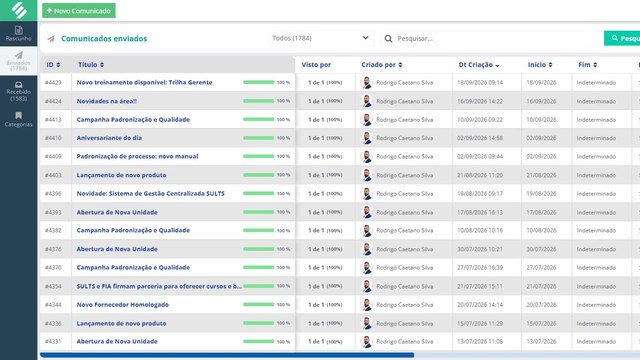This screenshot has width=640, height=360.
Task: Open the Todos (1784) filter dropdown
Action: pyautogui.click(x=320, y=38)
